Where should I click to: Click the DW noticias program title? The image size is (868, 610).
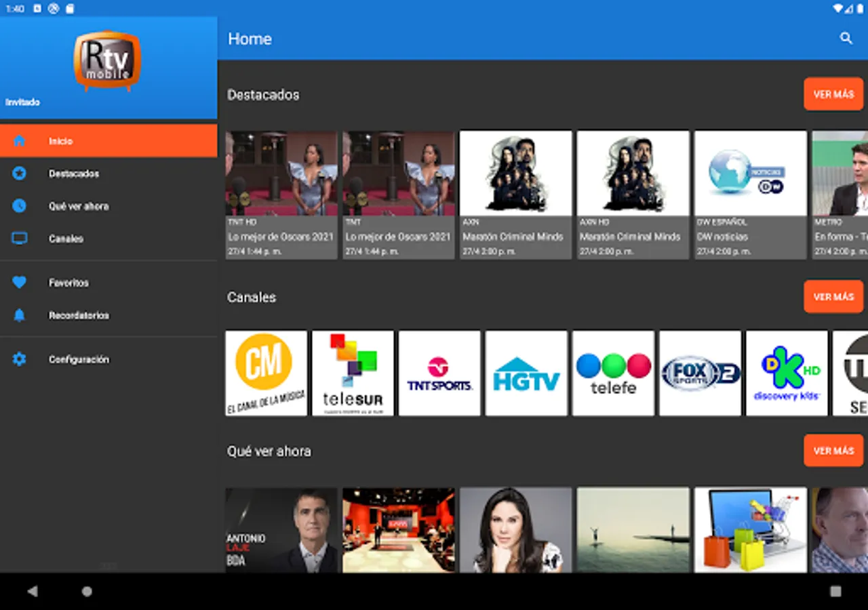coord(722,237)
